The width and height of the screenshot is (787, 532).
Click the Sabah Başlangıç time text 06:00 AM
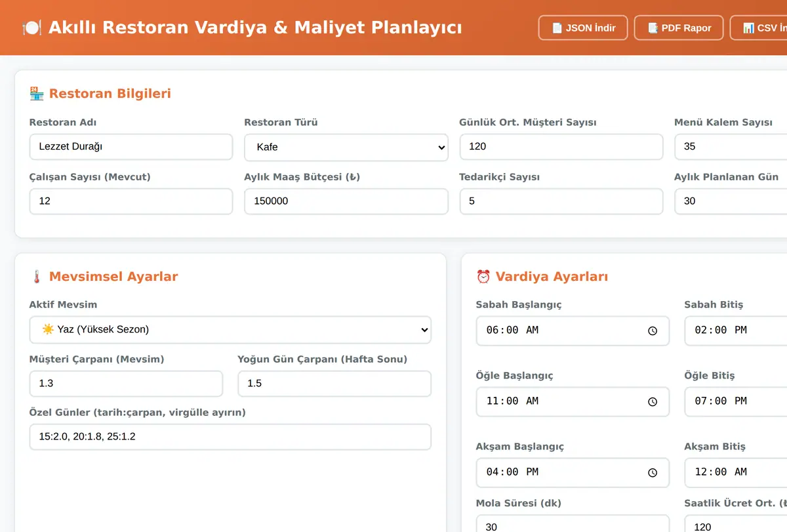click(x=512, y=331)
